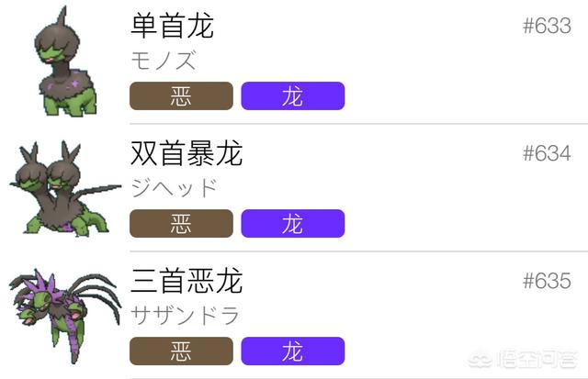Open the 单首龙 entry name
The width and height of the screenshot is (588, 379).
pyautogui.click(x=173, y=26)
